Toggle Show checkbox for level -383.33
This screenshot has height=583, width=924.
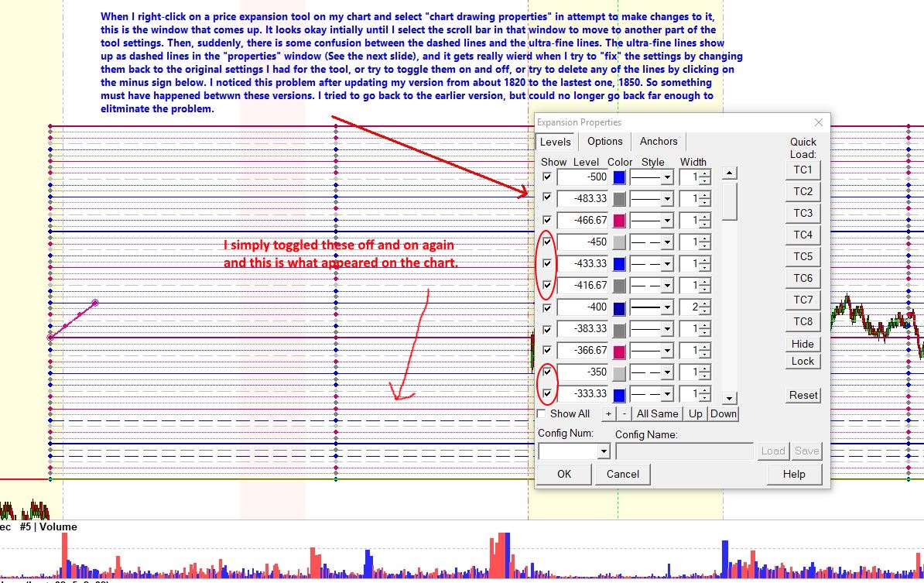coord(547,329)
